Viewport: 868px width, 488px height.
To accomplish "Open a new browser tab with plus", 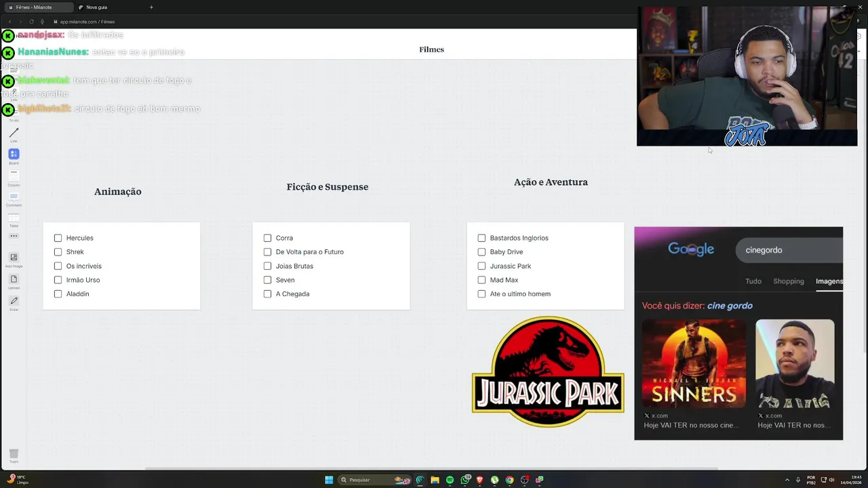I will 151,7.
